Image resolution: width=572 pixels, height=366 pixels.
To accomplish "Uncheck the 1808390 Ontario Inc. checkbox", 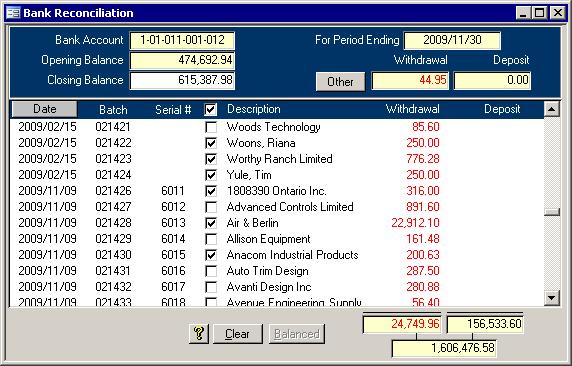I will coord(211,191).
